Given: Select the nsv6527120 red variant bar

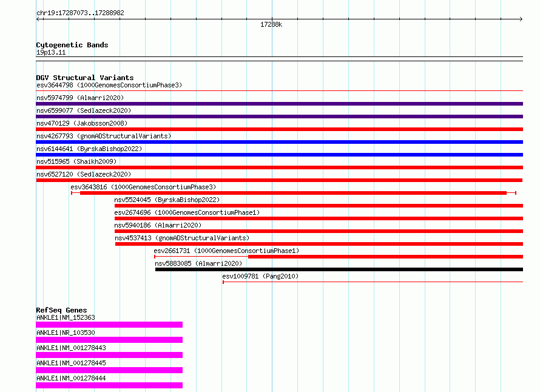Looking at the screenshot, I should click(x=279, y=180).
